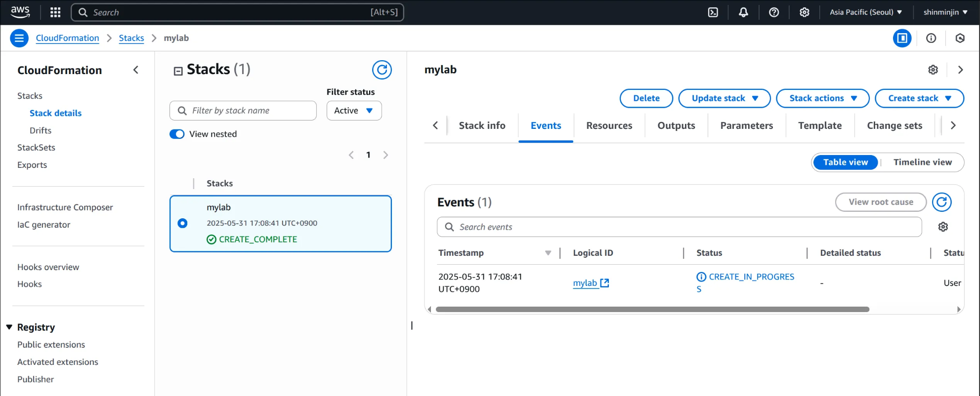Click the AWS logo home icon
The height and width of the screenshot is (396, 980).
20,12
